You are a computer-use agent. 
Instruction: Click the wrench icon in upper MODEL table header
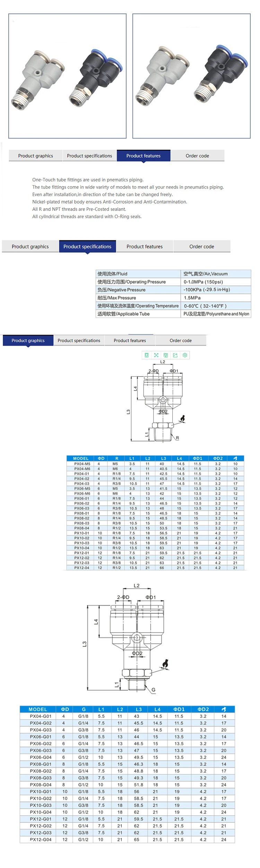[x=235, y=458]
